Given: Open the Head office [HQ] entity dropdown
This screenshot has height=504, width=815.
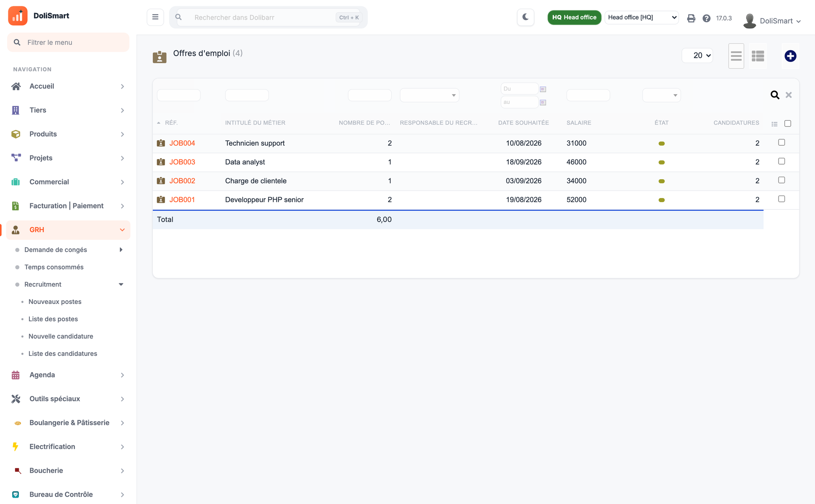Looking at the screenshot, I should pos(642,17).
